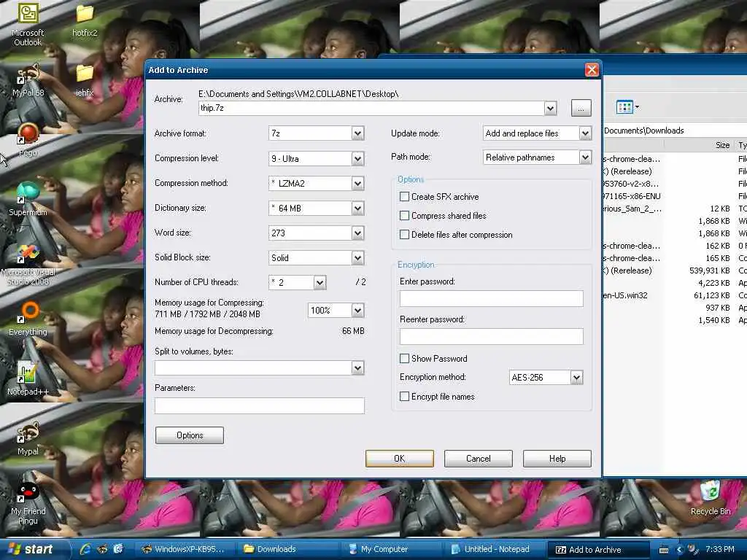
Task: Click the browse (...) button for archive
Action: 581,108
